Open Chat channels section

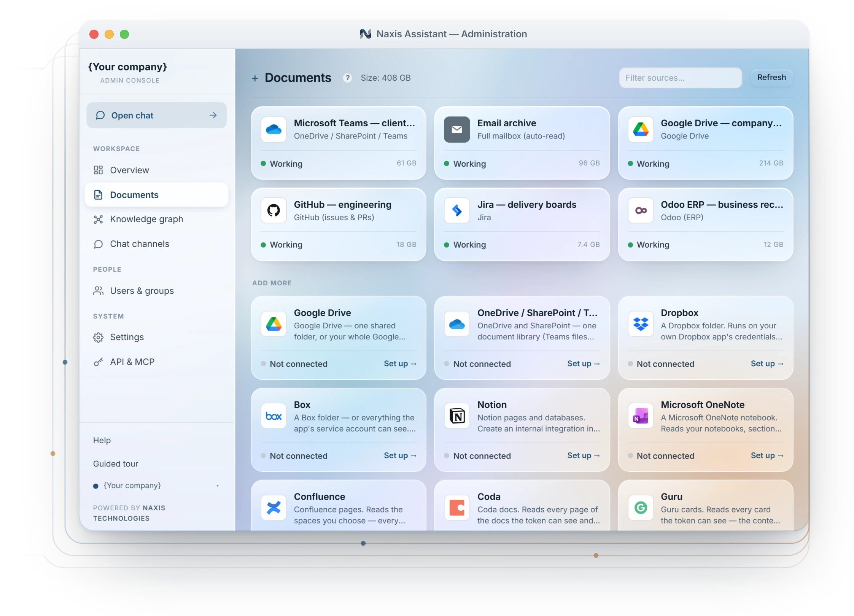(156, 244)
